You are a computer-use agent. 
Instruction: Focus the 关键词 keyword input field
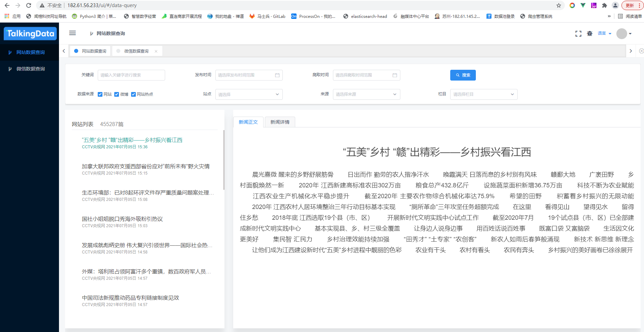pos(131,75)
